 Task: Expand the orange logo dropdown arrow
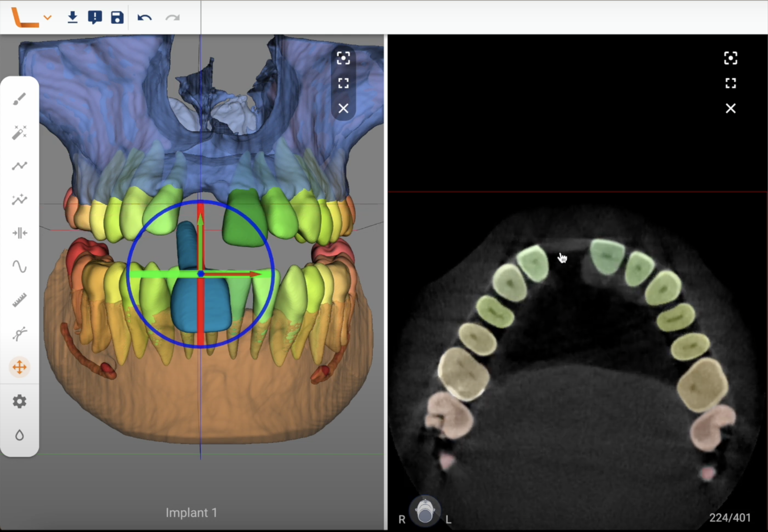click(x=48, y=17)
